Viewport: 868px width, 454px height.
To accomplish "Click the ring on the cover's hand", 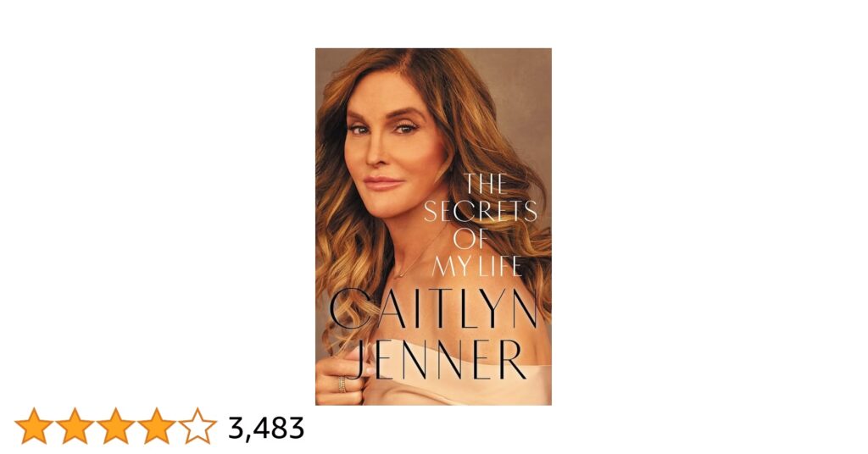I will point(342,385).
